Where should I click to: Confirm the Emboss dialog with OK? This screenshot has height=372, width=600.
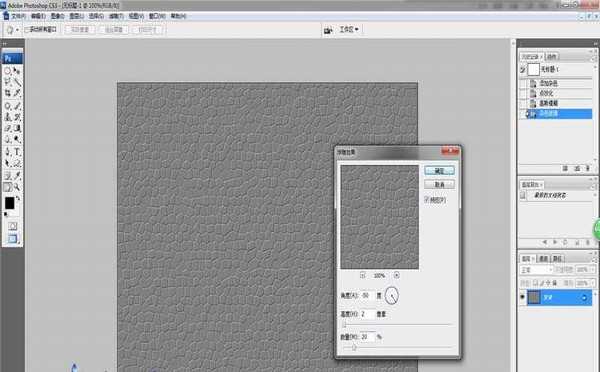coord(439,170)
